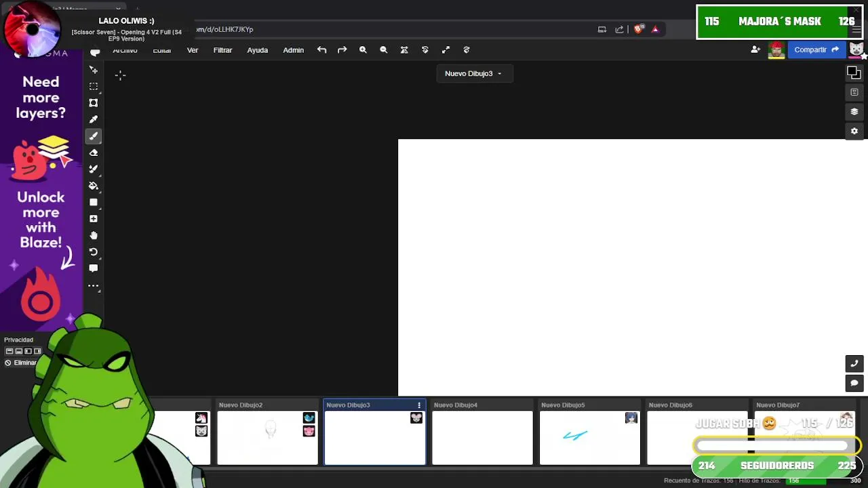Select the comment bubble tool
This screenshot has width=868, height=488.
(x=94, y=268)
